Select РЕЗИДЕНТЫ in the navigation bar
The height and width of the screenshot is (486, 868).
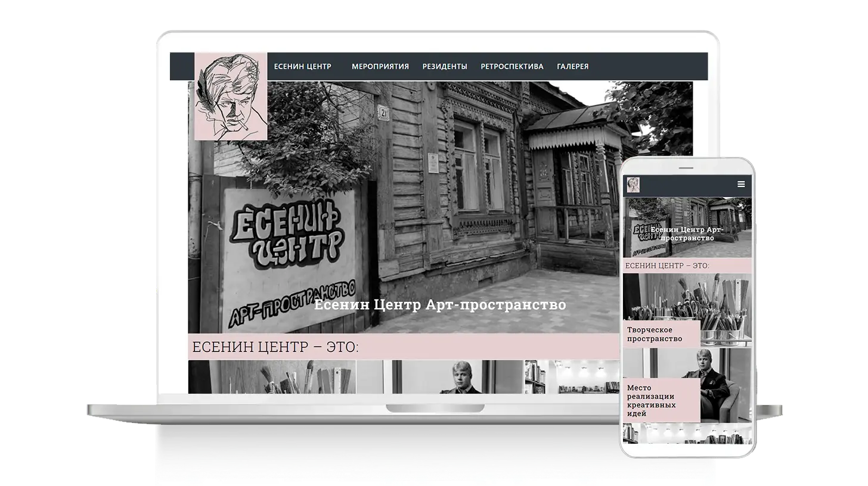444,67
